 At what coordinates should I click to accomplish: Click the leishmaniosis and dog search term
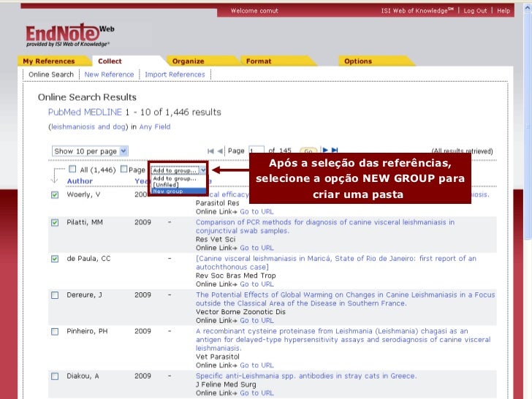coord(88,127)
